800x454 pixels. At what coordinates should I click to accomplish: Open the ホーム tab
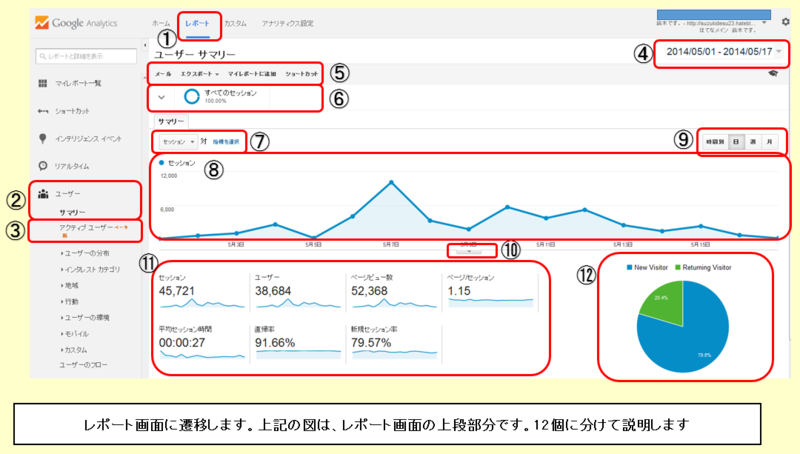point(161,23)
